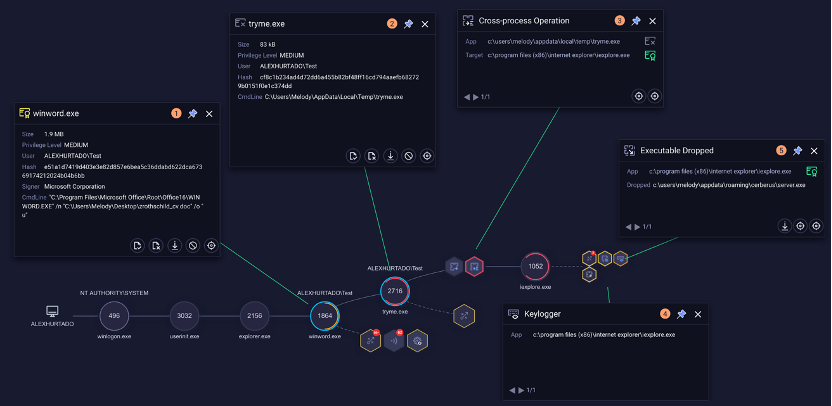Close the winword.exe details panel
832x406 pixels.
(x=209, y=114)
